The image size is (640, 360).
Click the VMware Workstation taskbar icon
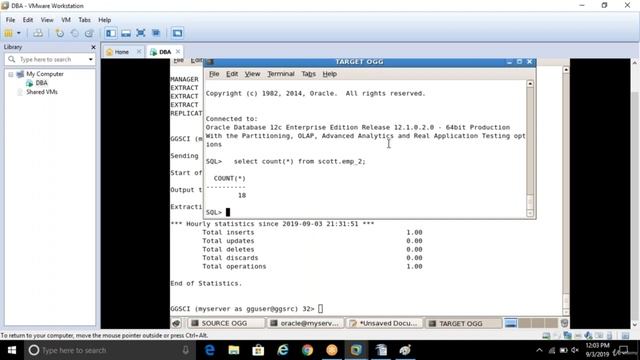pos(356,350)
